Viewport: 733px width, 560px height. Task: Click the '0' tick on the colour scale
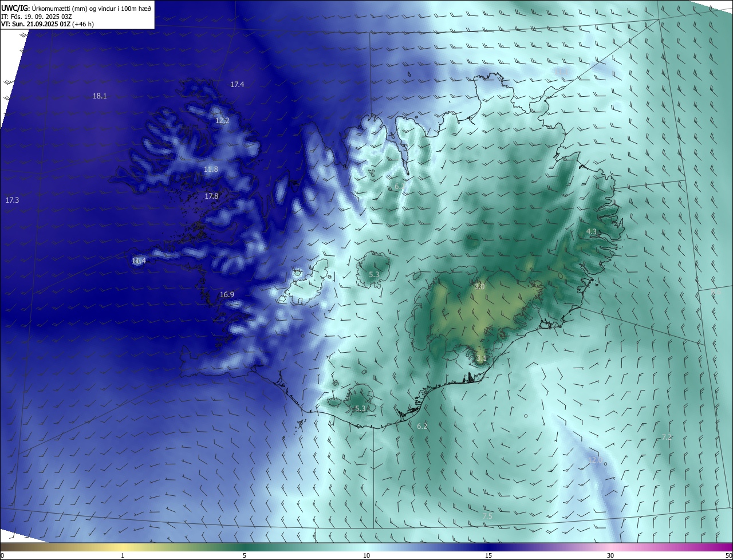[x=2, y=555]
